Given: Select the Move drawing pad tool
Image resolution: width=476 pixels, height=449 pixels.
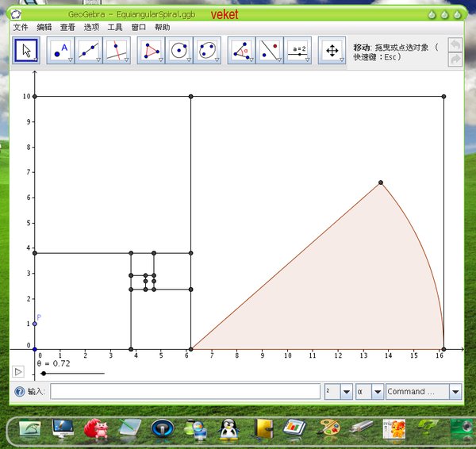Looking at the screenshot, I should [x=332, y=50].
